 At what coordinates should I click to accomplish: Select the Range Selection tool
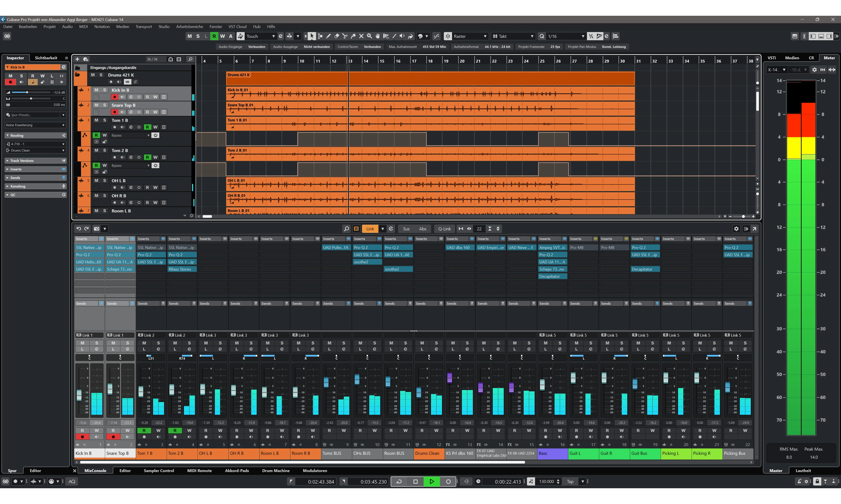[x=320, y=36]
